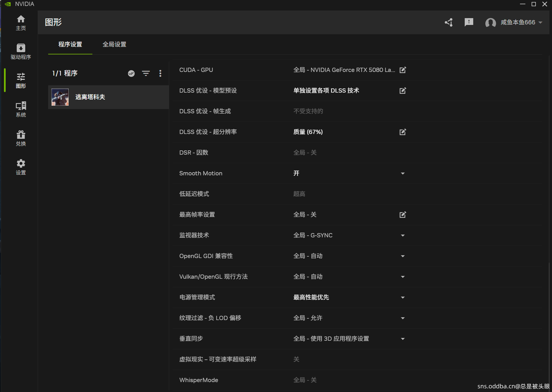Minimize the NVIDIA app window

[x=523, y=4]
